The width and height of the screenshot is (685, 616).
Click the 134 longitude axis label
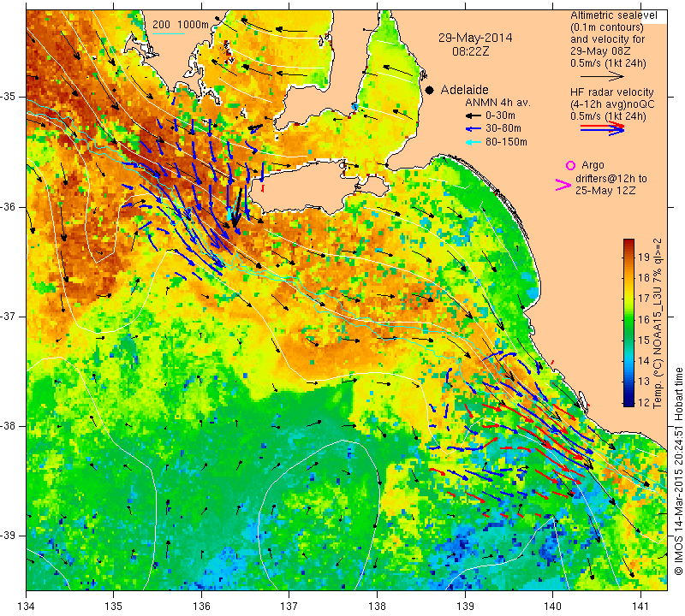[27, 607]
